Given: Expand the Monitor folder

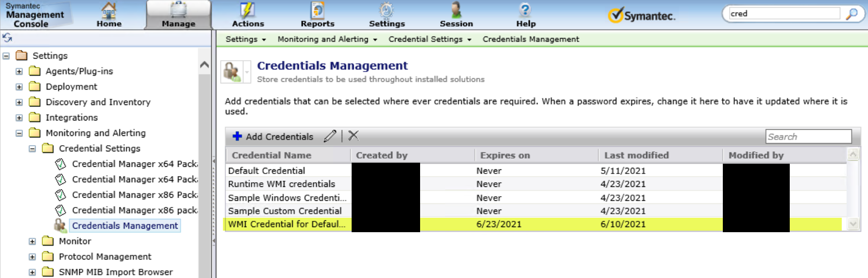Looking at the screenshot, I should 32,241.
